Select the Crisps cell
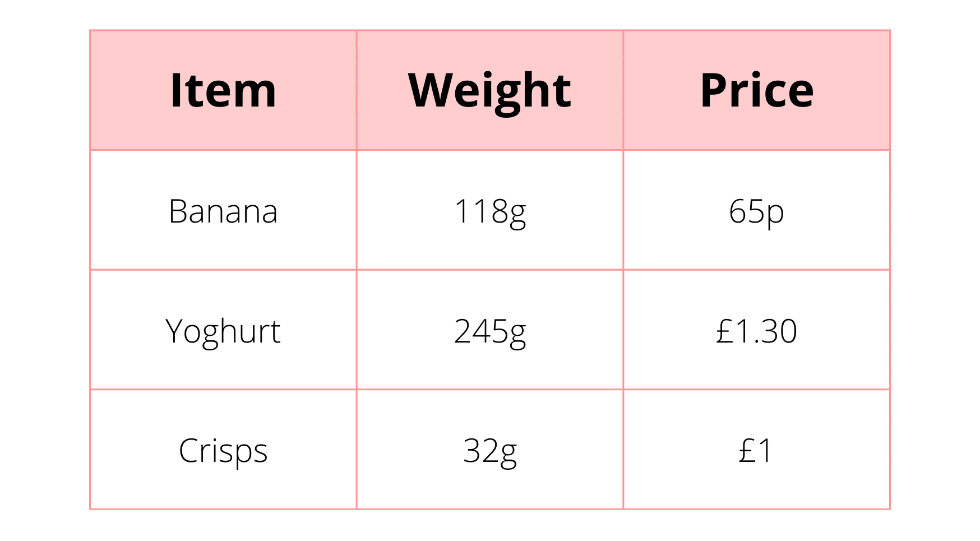The height and width of the screenshot is (541, 980). (223, 450)
